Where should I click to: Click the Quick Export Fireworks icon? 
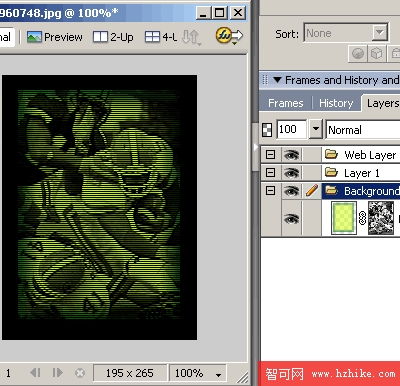[x=229, y=36]
